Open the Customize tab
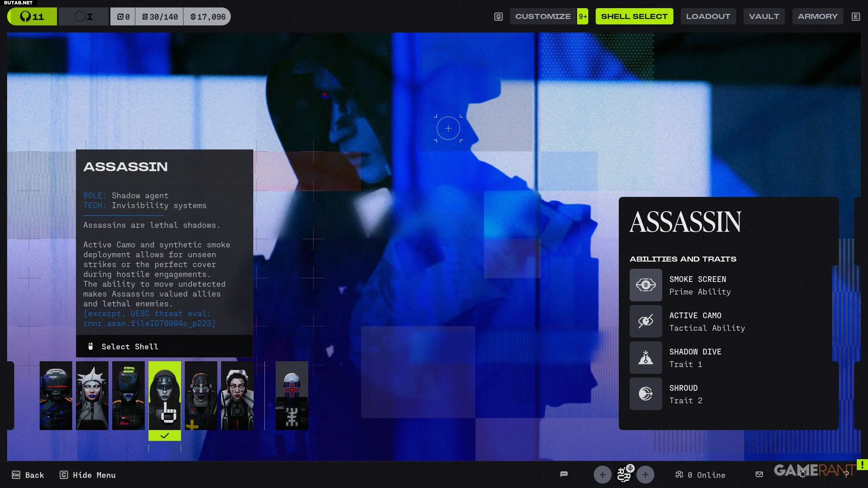The image size is (868, 488). point(543,16)
